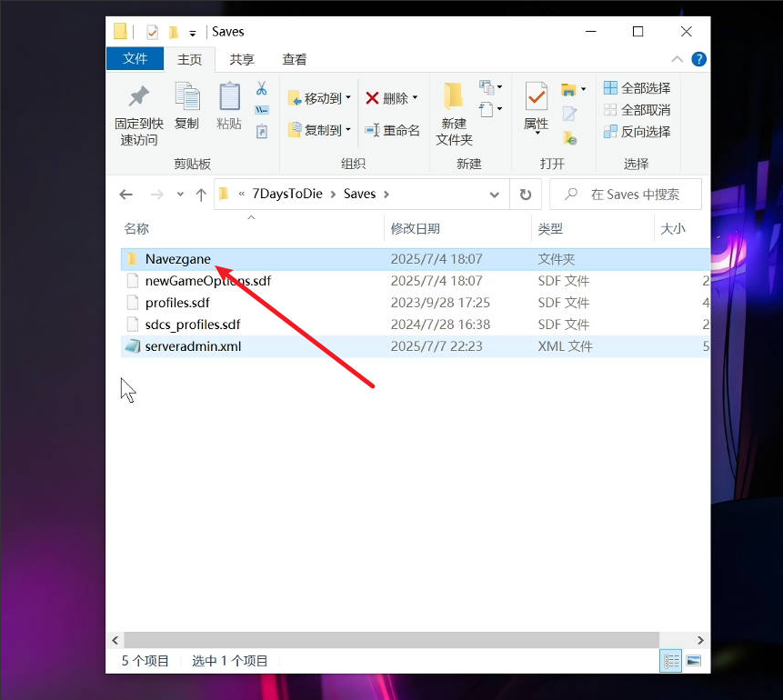Select the Copy icon in ribbon

coord(186,100)
